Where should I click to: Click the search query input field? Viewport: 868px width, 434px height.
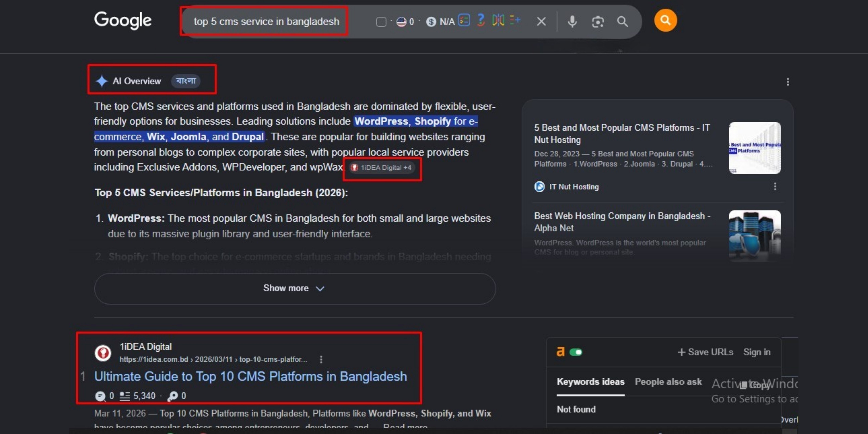(x=266, y=22)
